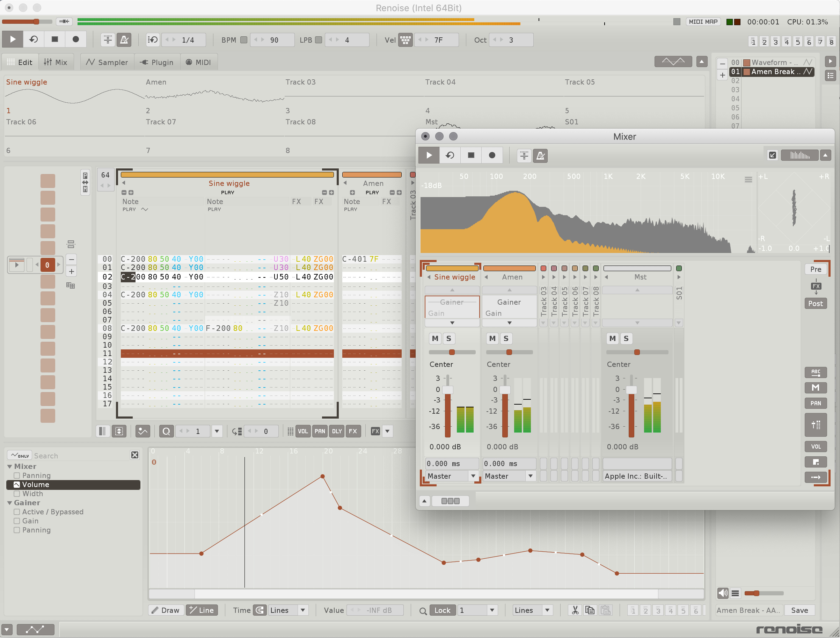Mute the Mst master track
Image resolution: width=840 pixels, height=638 pixels.
point(612,338)
